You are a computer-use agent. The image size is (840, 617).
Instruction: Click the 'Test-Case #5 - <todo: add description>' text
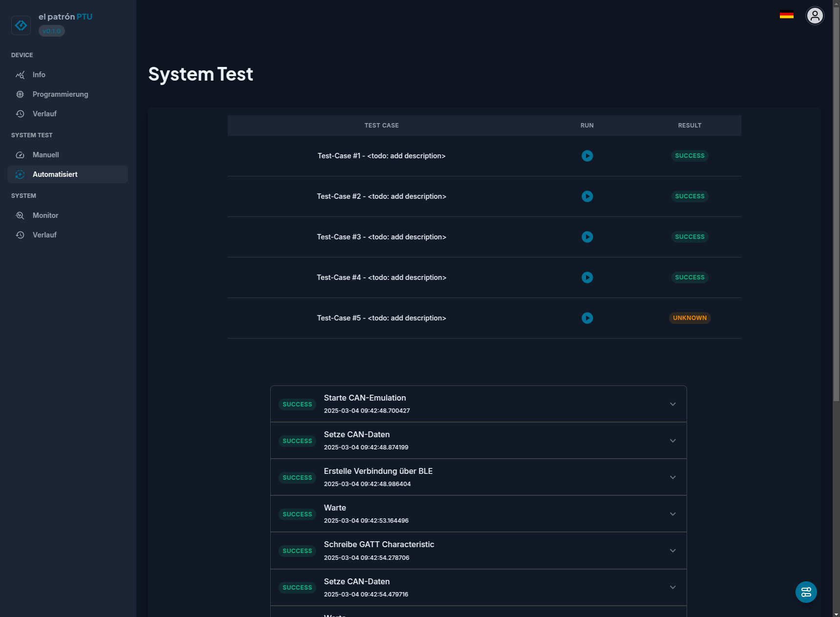pyautogui.click(x=382, y=318)
